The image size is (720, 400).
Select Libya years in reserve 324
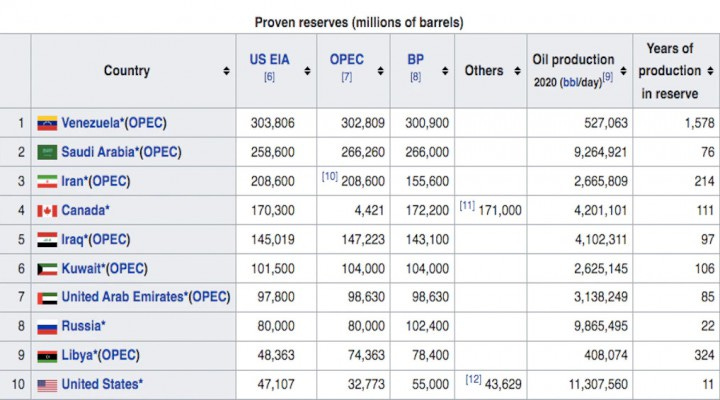click(704, 355)
